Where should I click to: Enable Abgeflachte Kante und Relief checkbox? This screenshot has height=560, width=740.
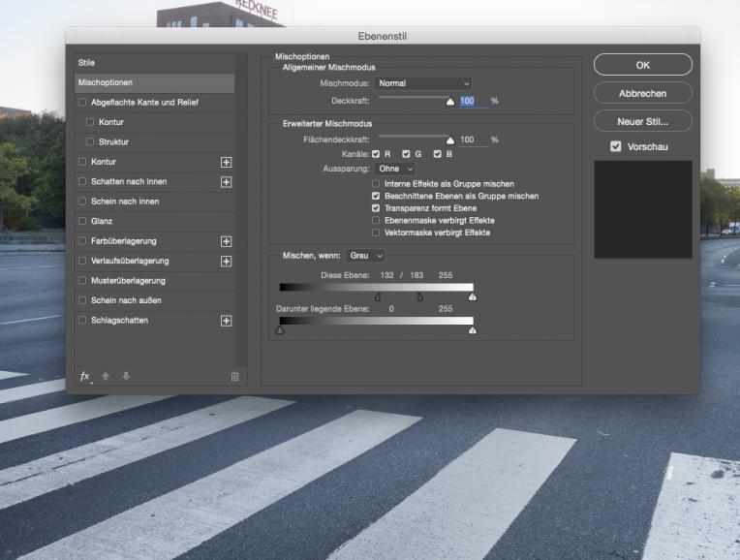(x=82, y=102)
